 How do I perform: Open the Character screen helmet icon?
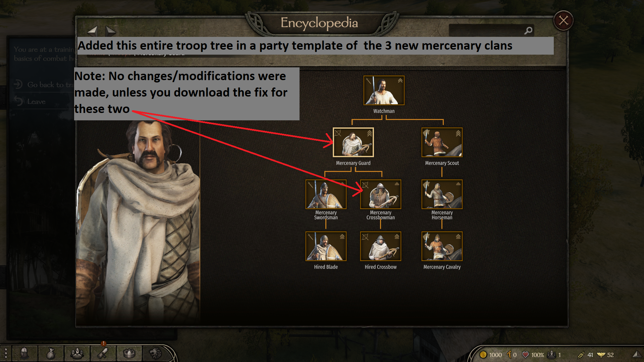tap(24, 353)
